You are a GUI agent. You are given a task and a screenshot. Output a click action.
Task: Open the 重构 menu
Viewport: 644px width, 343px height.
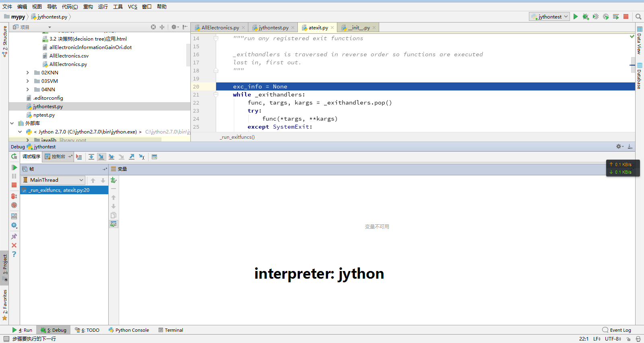click(88, 6)
